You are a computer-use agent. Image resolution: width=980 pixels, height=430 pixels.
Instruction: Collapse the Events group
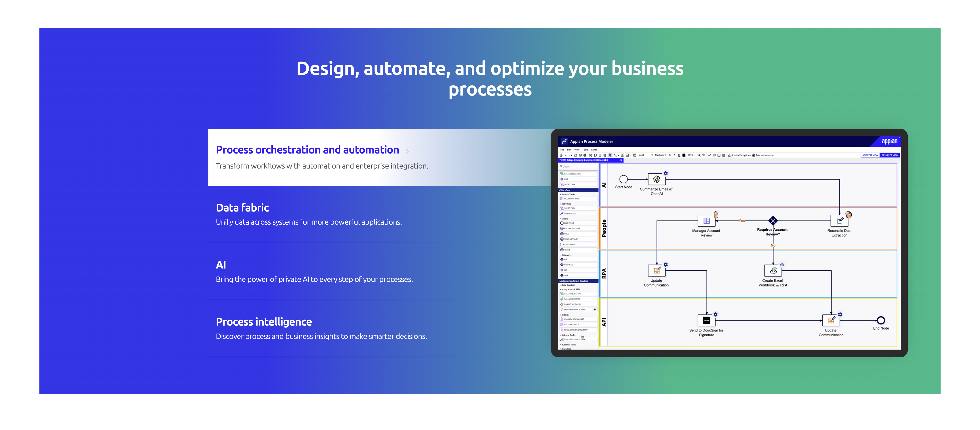click(565, 219)
